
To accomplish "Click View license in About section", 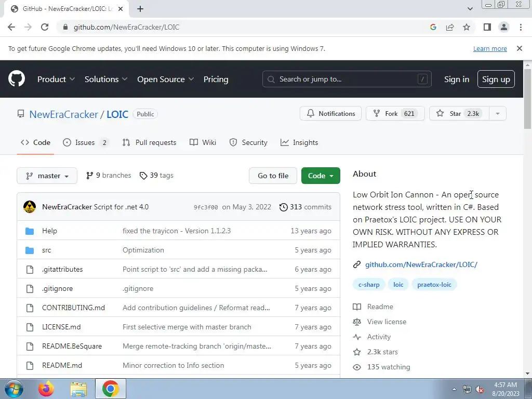I will point(380,322).
